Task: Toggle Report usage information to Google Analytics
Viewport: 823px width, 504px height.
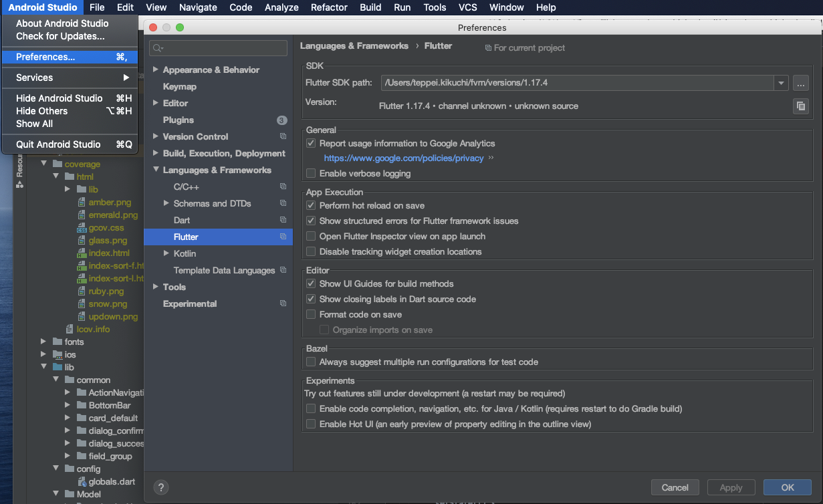Action: click(x=311, y=143)
